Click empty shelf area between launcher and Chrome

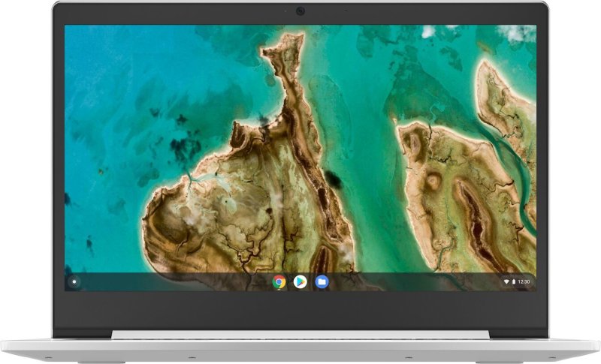click(x=174, y=282)
